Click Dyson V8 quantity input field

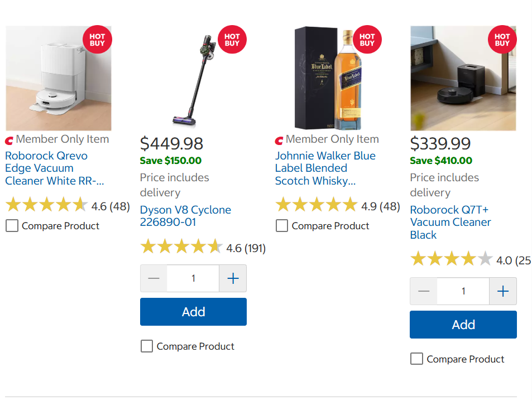pos(193,278)
